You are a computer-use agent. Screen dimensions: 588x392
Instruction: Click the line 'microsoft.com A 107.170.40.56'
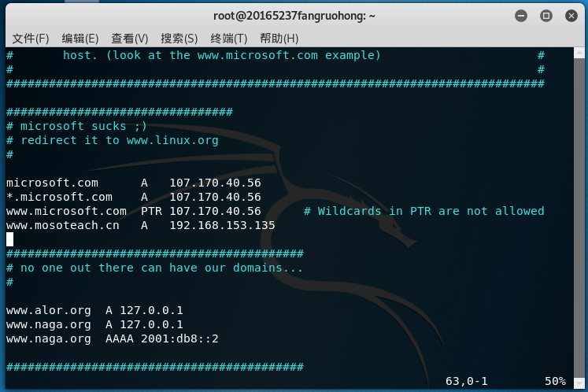[x=134, y=183]
